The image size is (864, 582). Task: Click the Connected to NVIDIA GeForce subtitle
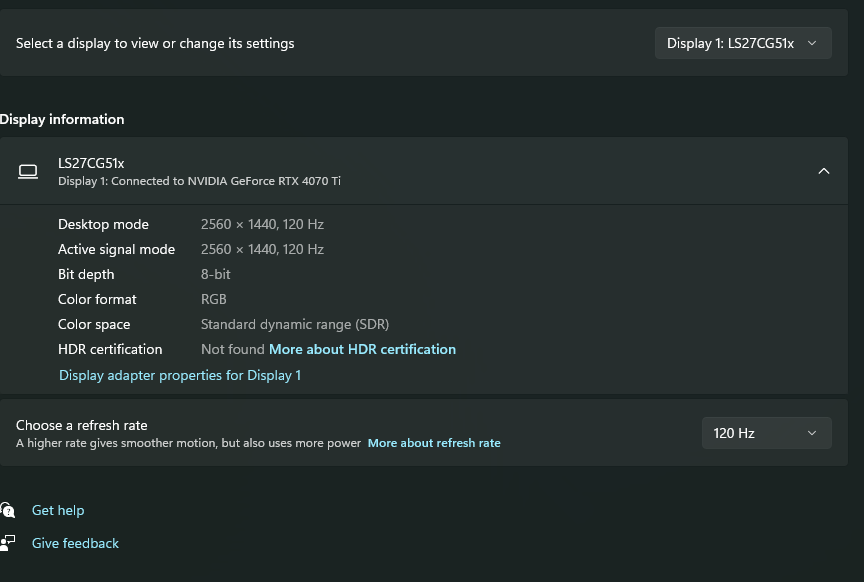click(199, 181)
